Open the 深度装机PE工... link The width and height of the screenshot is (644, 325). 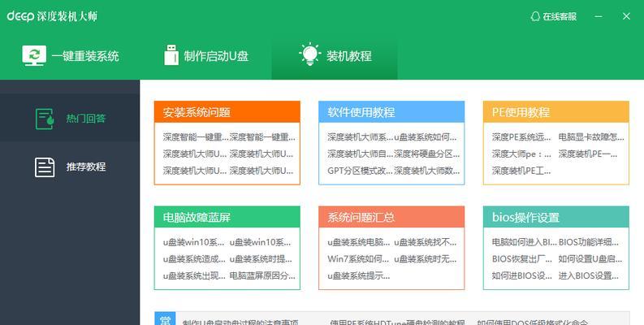[521, 171]
